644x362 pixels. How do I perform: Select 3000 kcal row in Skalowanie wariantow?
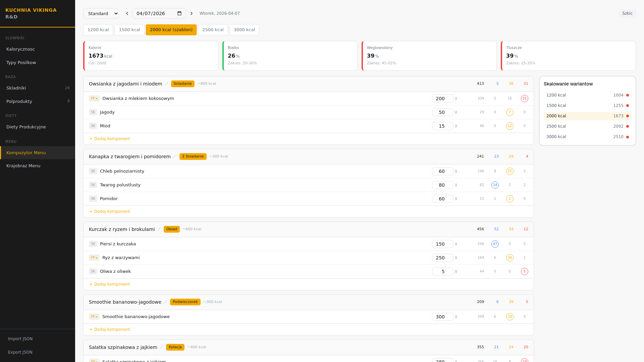[587, 137]
